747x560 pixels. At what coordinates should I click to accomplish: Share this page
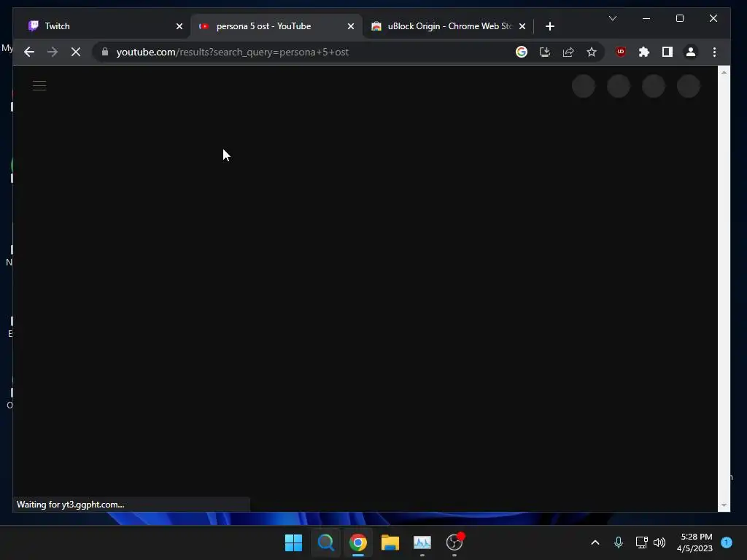point(568,52)
